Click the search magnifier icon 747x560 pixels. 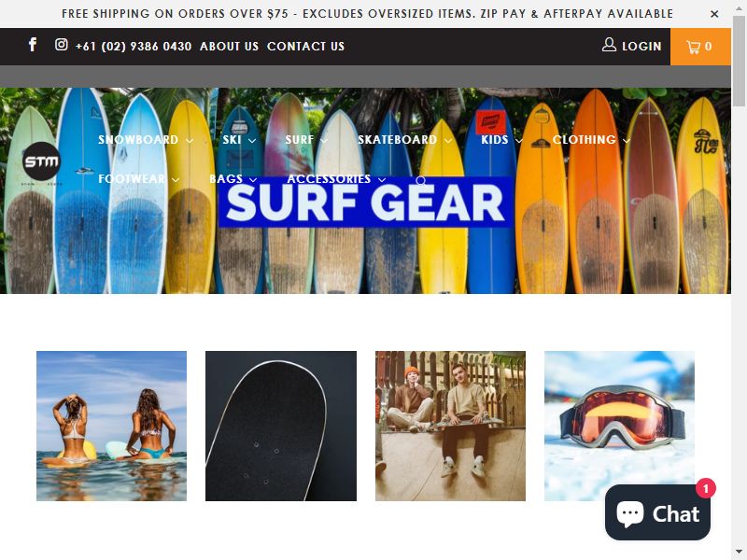[x=421, y=180]
